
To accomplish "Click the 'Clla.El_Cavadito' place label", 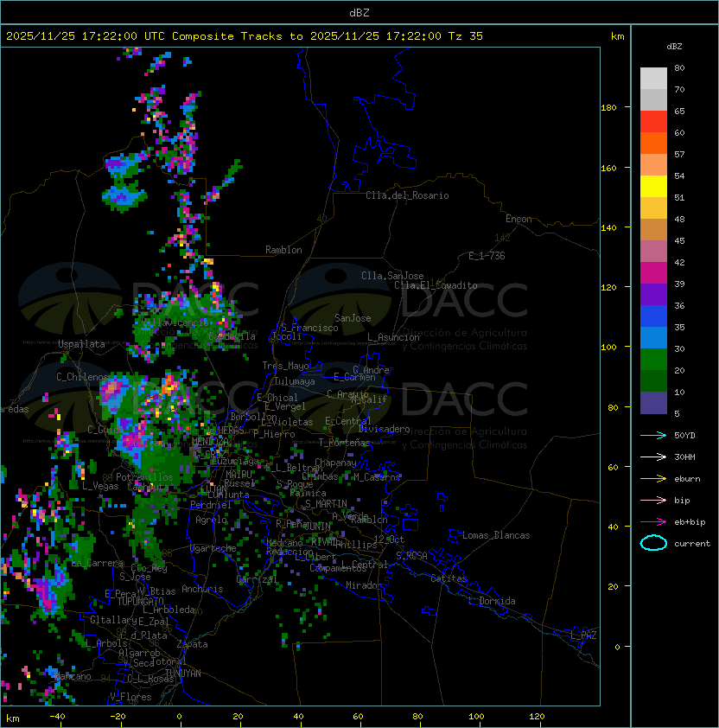I will pyautogui.click(x=436, y=285).
